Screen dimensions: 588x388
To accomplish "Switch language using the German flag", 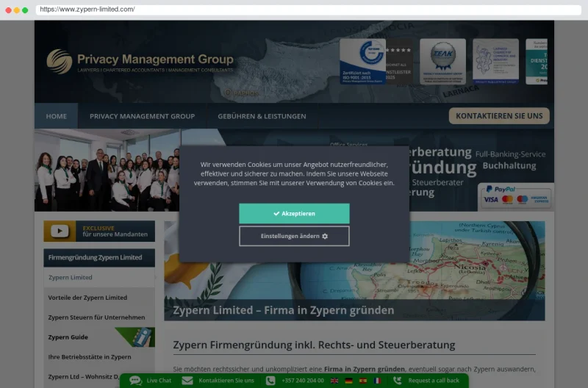I will 348,381.
